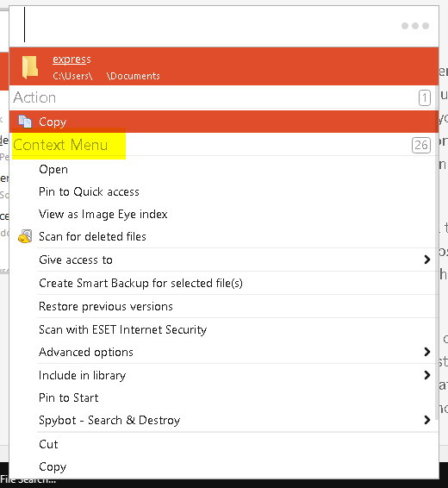Viewport: 448px width, 488px height.
Task: Choose Restore previous versions
Action: pos(106,306)
